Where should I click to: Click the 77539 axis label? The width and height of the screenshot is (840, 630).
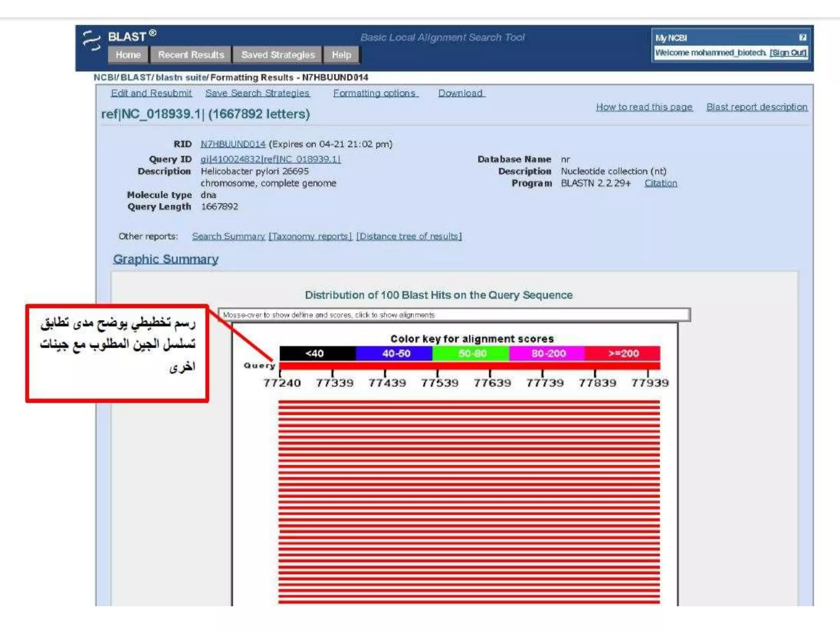click(440, 383)
